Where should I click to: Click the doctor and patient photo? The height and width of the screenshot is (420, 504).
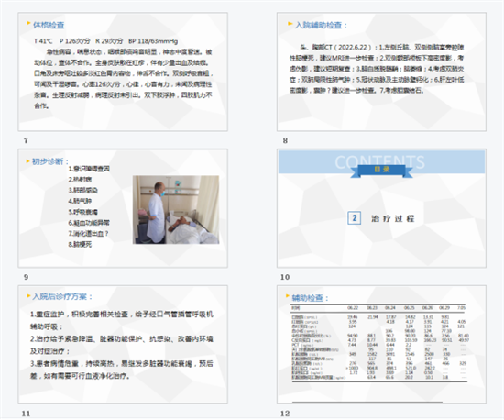(176, 210)
